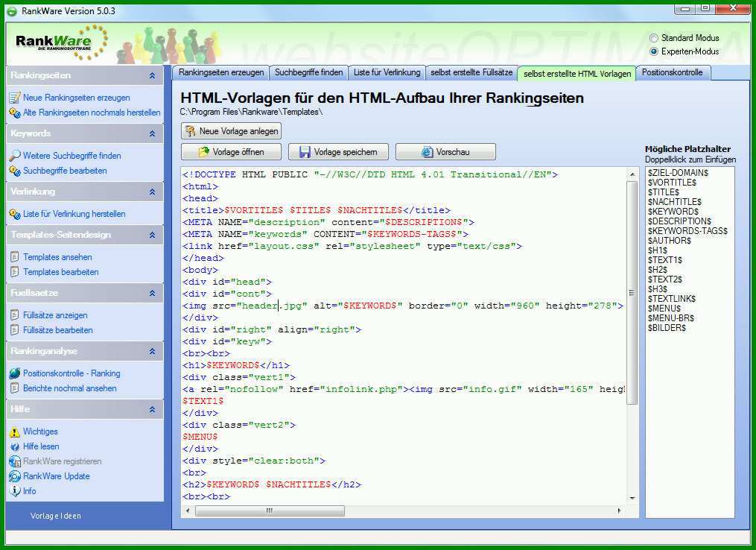
Task: Click editor scroll-right arrow
Action: click(x=620, y=511)
